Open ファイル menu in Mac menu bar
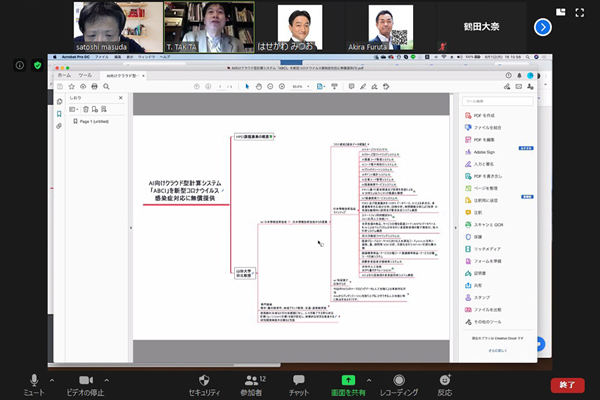Screen dimensions: 600x400 click(101, 57)
